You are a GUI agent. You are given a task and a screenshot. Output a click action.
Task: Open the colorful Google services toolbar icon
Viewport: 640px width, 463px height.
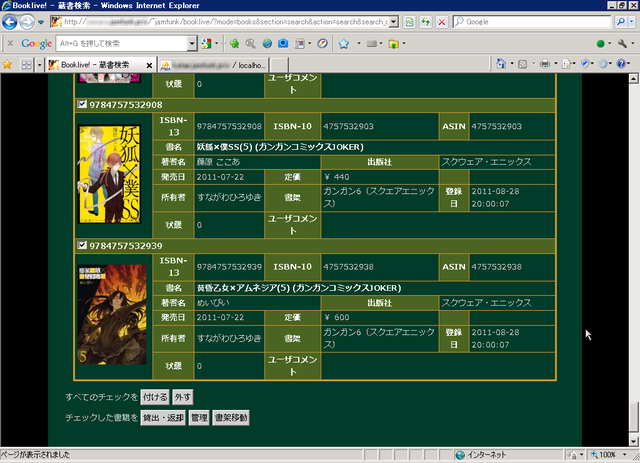coord(207,43)
